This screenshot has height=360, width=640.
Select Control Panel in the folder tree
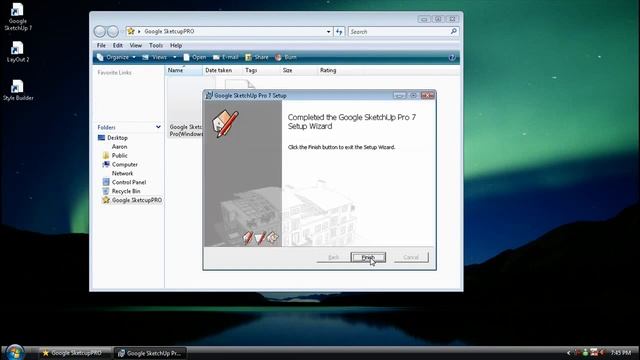[x=124, y=182]
